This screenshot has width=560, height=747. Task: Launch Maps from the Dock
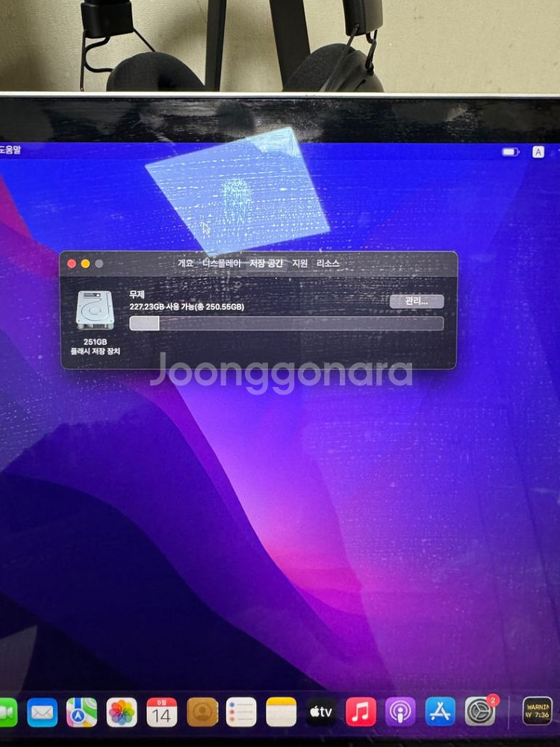coord(81,713)
